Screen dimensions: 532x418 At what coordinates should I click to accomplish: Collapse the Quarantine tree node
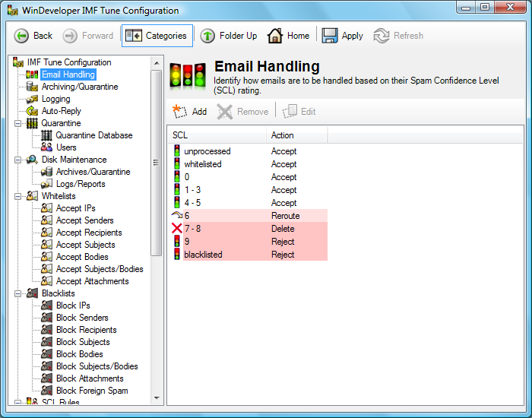coord(17,123)
